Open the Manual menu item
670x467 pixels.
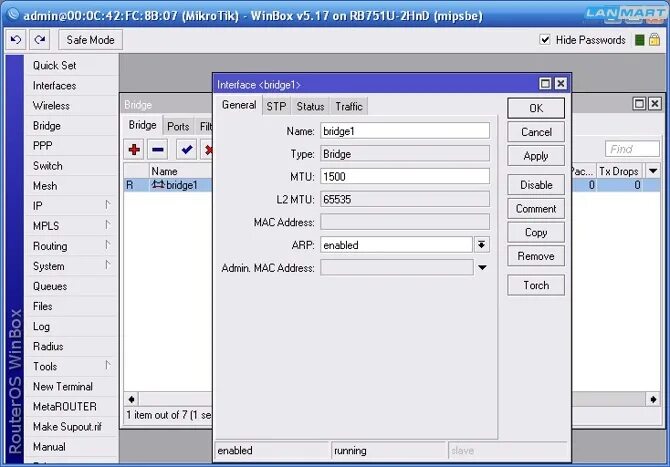pos(49,446)
